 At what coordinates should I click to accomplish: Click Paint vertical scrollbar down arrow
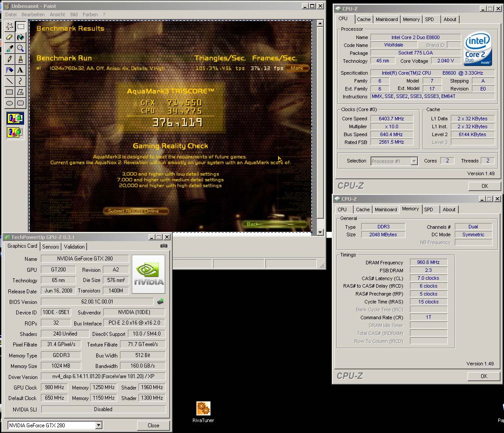320,232
